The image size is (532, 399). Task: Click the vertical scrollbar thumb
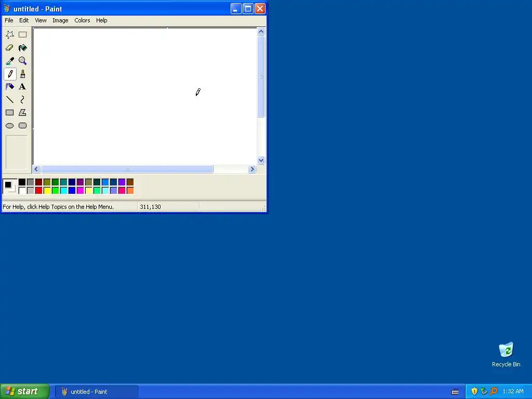(x=261, y=77)
